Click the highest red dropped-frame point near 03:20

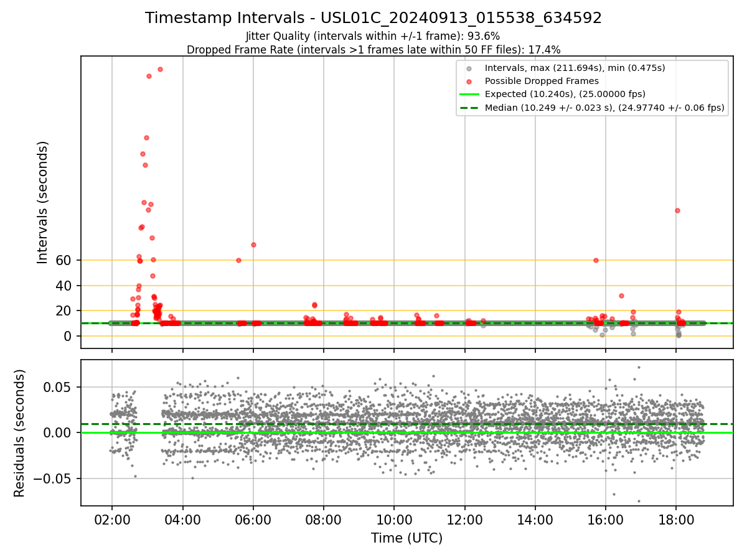coord(160,69)
